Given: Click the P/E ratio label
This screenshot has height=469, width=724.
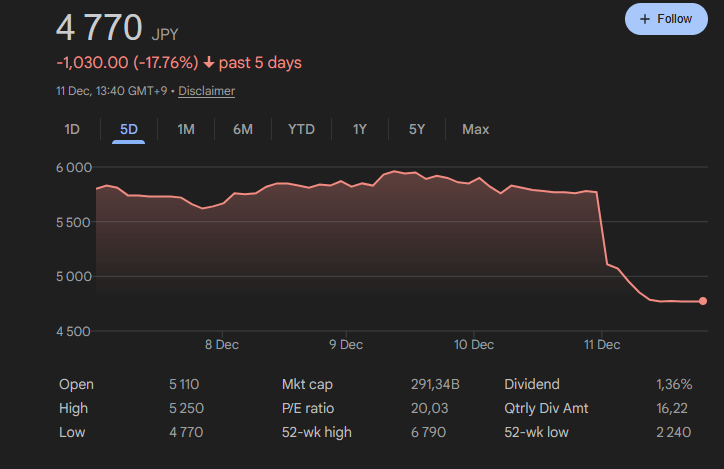Looking at the screenshot, I should [x=308, y=408].
